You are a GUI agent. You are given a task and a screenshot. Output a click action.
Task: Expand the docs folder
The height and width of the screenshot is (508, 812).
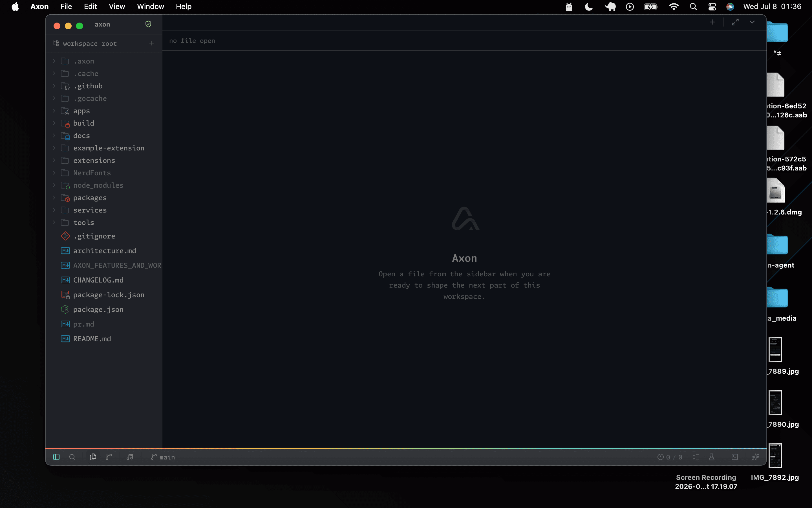[x=54, y=136]
